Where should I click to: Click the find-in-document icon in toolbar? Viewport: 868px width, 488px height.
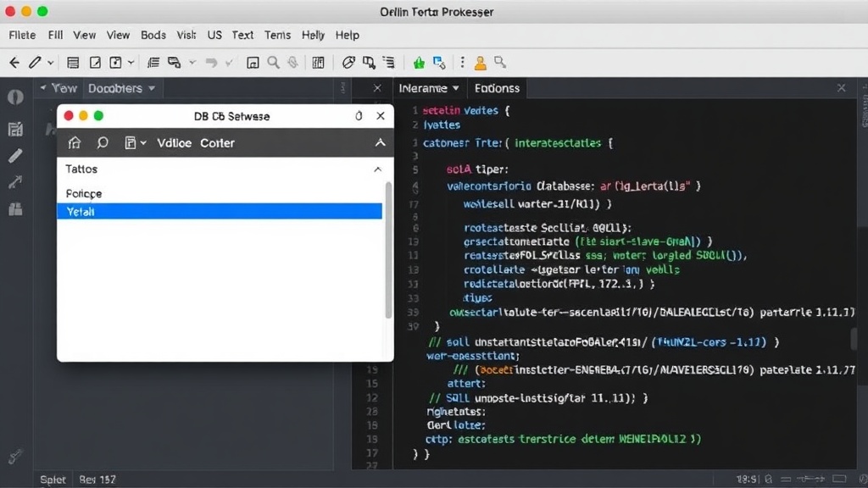point(369,63)
